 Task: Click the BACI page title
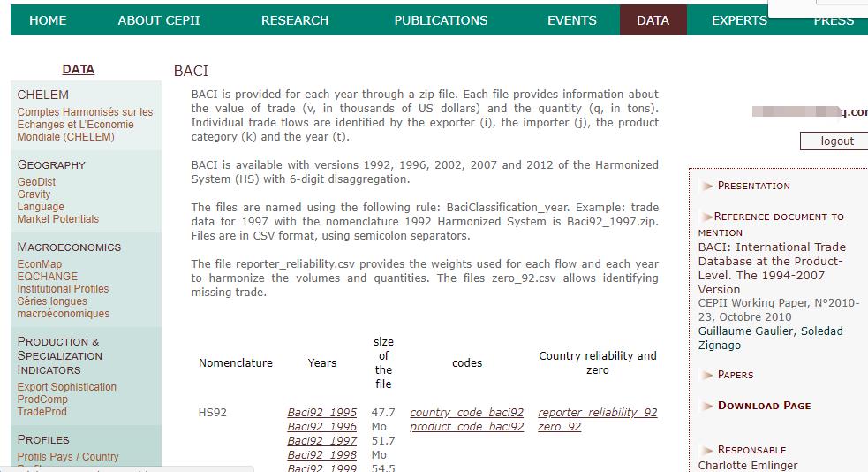click(x=191, y=71)
